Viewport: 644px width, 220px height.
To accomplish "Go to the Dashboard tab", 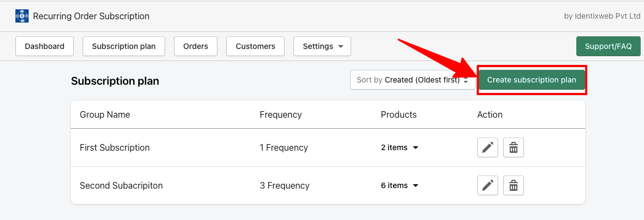I will pos(45,46).
